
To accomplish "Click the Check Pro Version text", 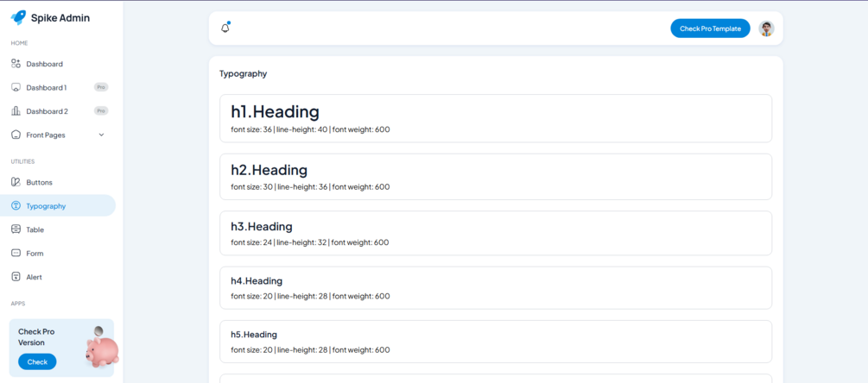I will (x=36, y=337).
